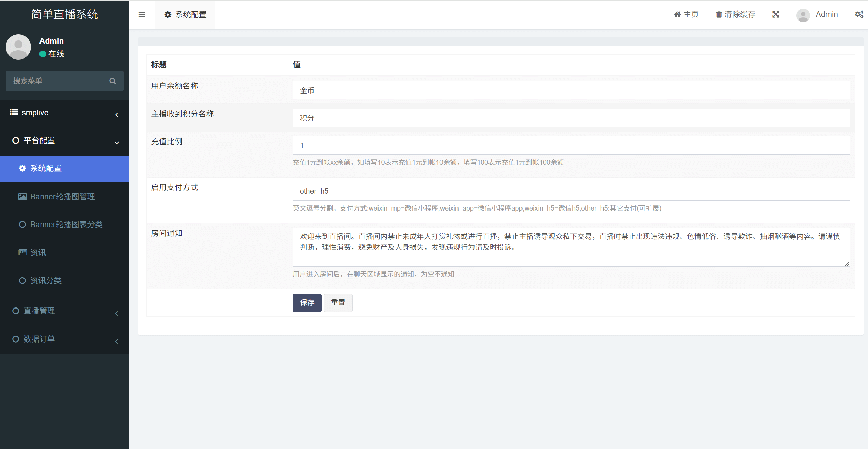Open Banner轮播图管理 in sidebar
The height and width of the screenshot is (449, 868).
(63, 197)
